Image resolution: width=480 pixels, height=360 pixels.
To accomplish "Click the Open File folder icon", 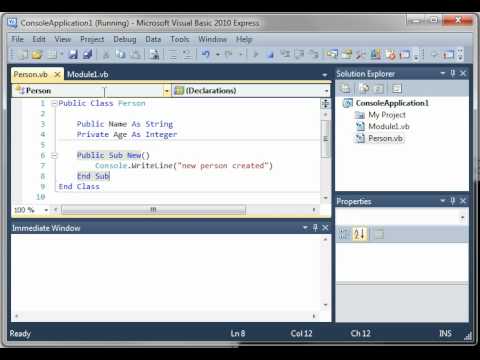I will (x=37, y=54).
